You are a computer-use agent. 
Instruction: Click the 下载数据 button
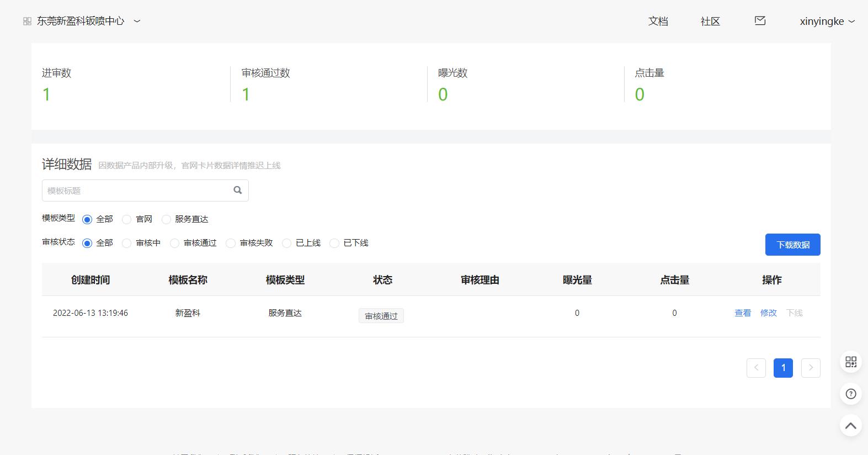point(792,245)
